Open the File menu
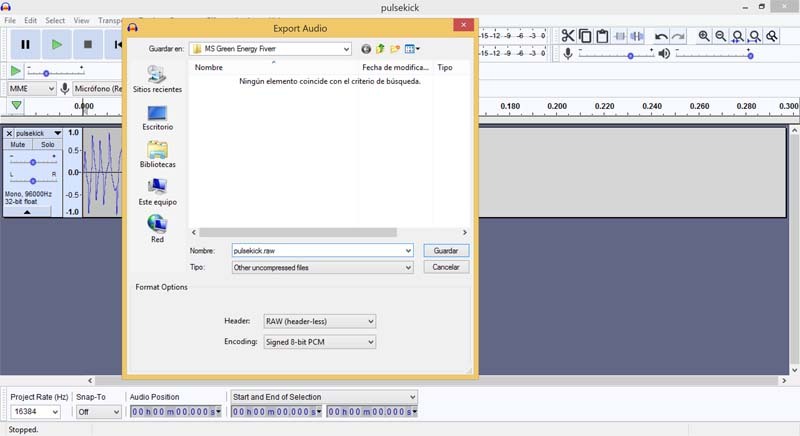This screenshot has height=436, width=800. (10, 20)
